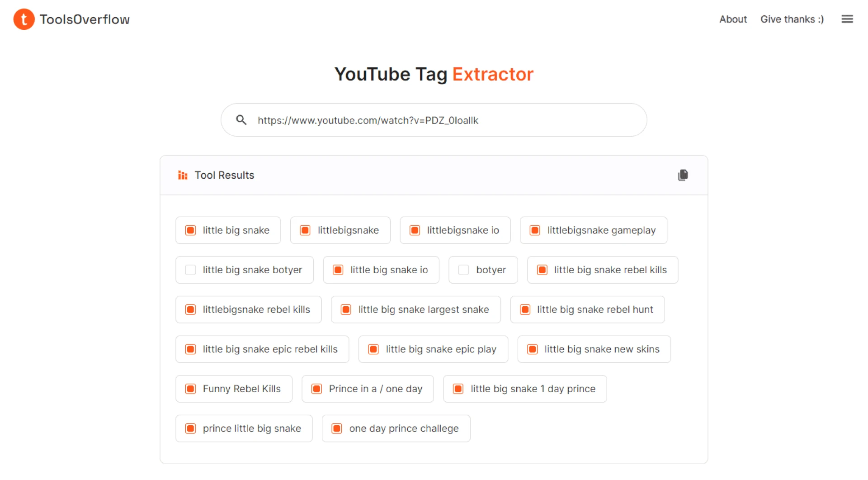Uncheck the 'littlebigsnake io' tag
Image resolution: width=868 pixels, height=480 pixels.
(415, 230)
